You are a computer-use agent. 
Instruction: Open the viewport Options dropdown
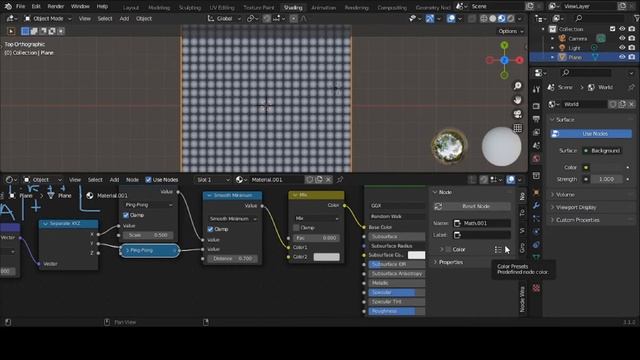(x=510, y=31)
